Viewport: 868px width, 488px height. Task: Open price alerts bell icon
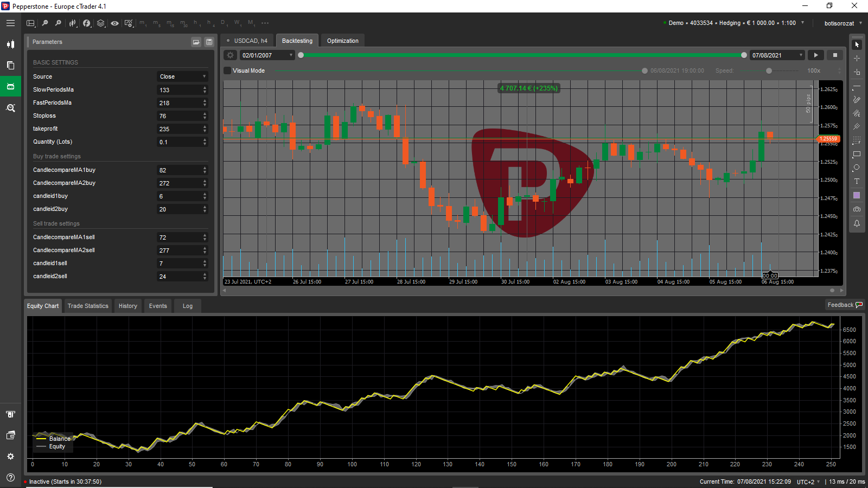[857, 223]
